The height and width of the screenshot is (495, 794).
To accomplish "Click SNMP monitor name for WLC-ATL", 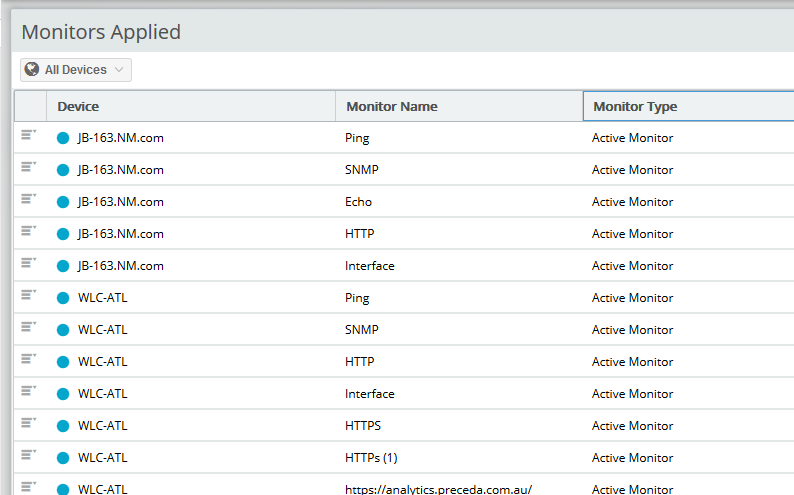I will tap(362, 329).
